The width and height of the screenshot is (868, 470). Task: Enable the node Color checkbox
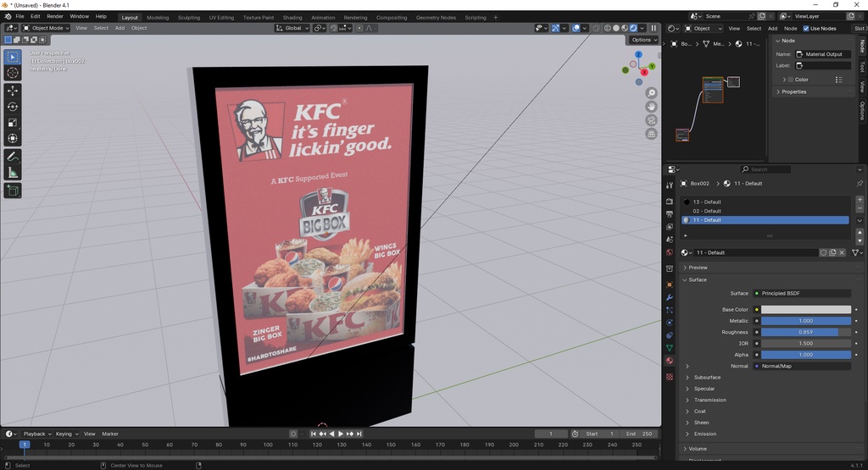[789, 80]
